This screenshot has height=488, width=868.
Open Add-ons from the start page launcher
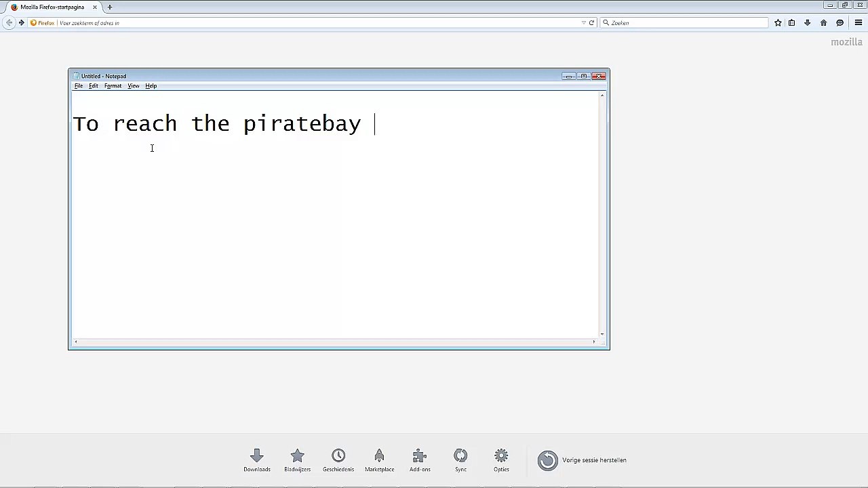tap(420, 460)
